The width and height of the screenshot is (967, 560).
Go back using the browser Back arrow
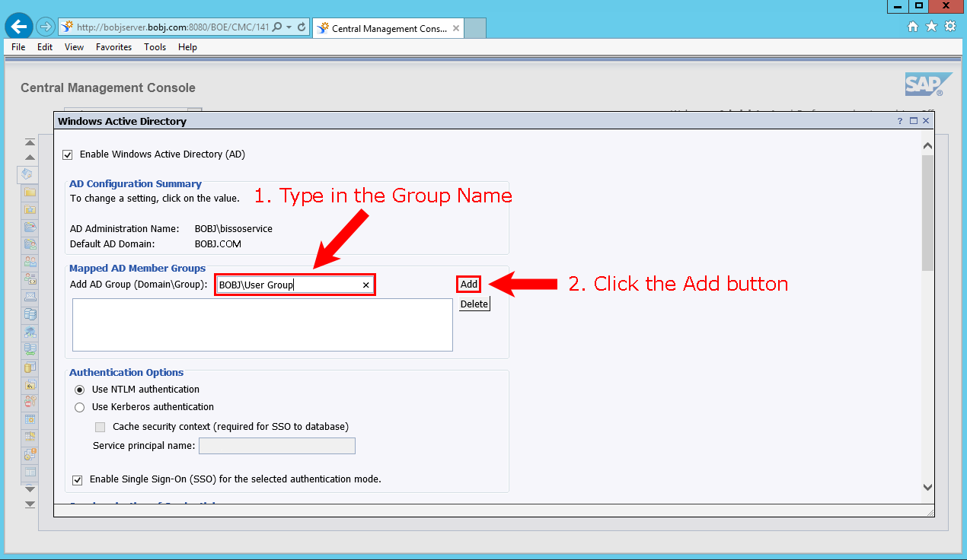click(x=18, y=27)
